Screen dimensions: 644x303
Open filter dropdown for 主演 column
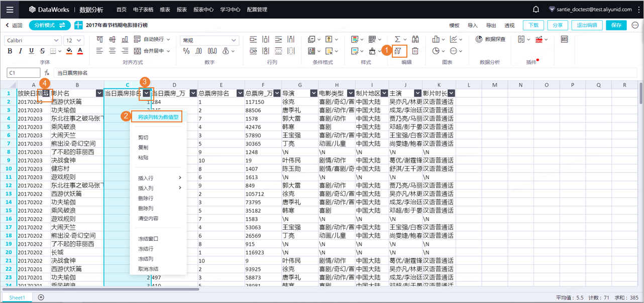(417, 93)
